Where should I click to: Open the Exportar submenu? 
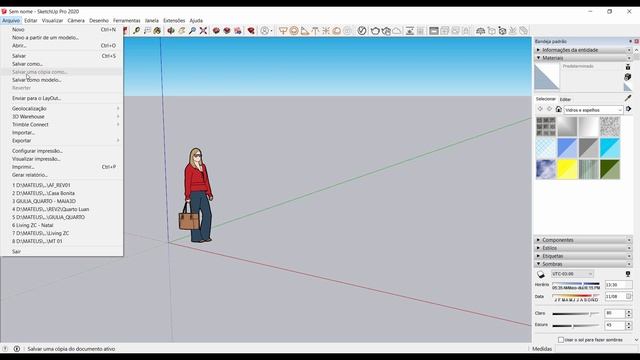tap(62, 140)
